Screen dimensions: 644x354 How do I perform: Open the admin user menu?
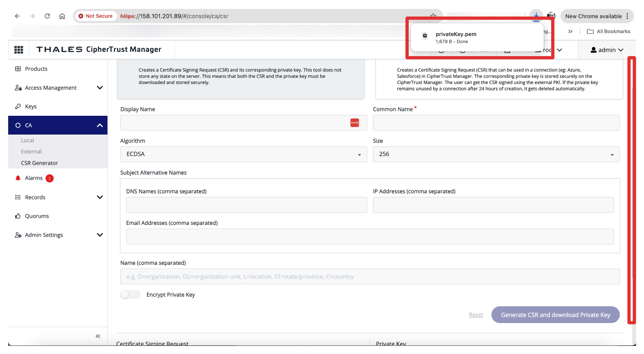[x=607, y=50]
